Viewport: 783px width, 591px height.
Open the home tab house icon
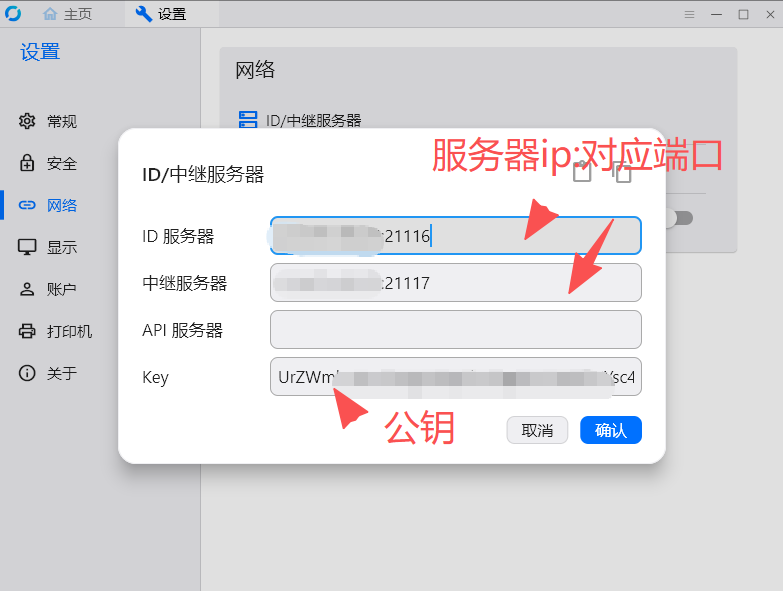click(50, 14)
